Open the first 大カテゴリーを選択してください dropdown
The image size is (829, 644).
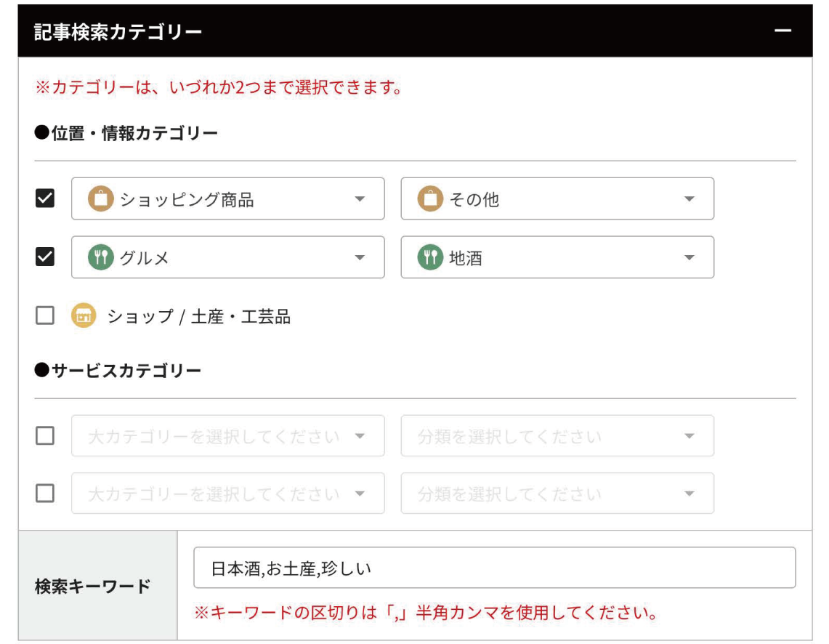228,435
